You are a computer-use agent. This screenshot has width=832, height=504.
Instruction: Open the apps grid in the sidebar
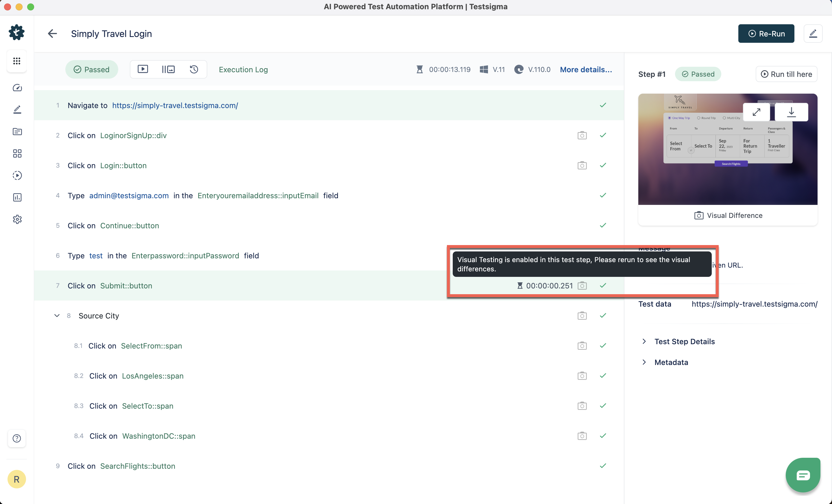17,61
